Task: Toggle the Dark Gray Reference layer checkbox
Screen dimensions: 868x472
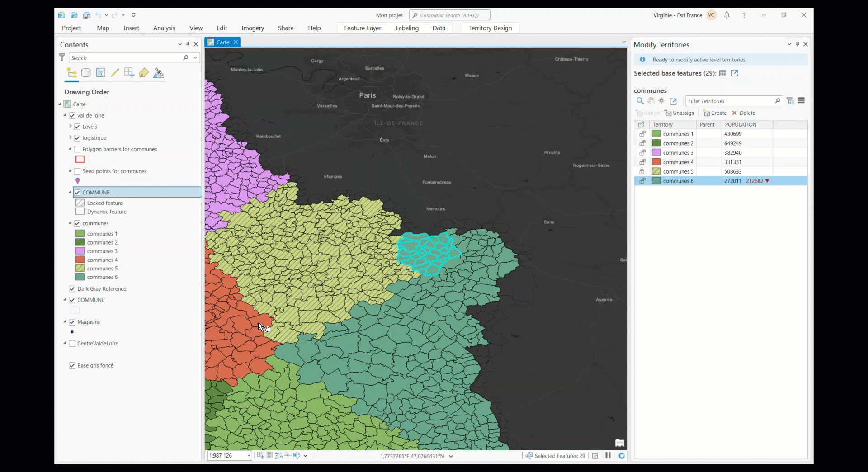Action: pos(72,289)
